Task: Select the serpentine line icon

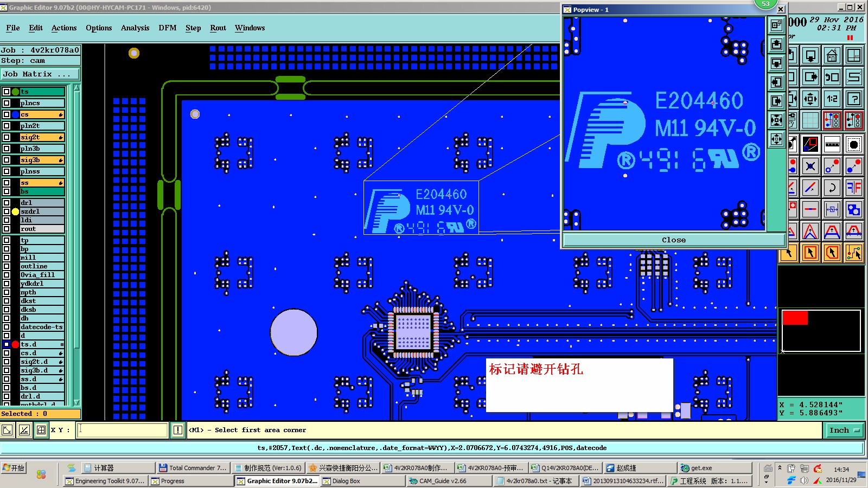Action: (x=854, y=76)
